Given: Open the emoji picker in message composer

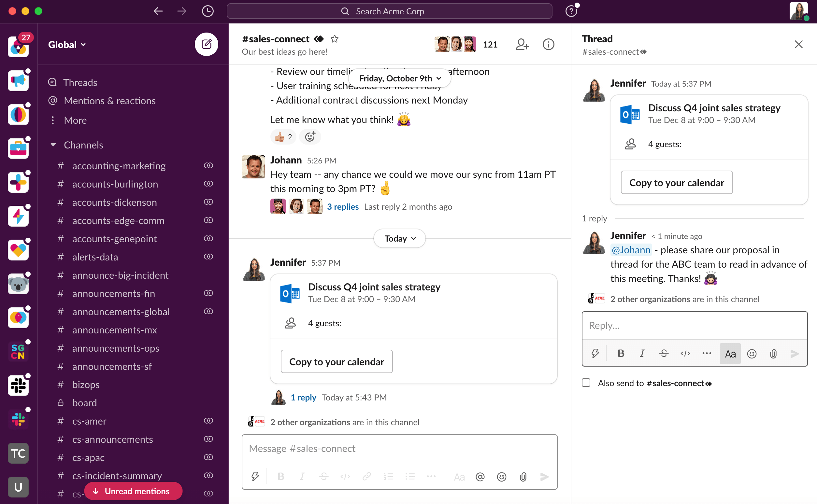Looking at the screenshot, I should coord(501,477).
